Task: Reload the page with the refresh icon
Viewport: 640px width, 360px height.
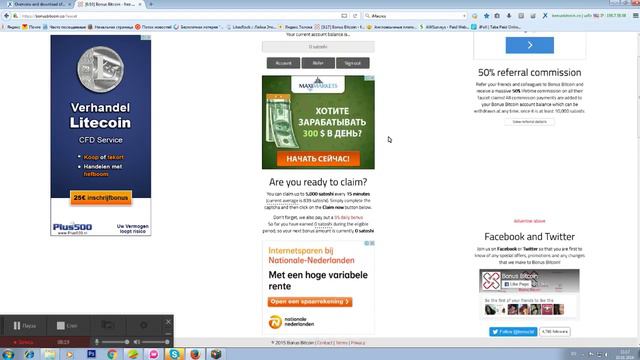Action: pos(355,16)
